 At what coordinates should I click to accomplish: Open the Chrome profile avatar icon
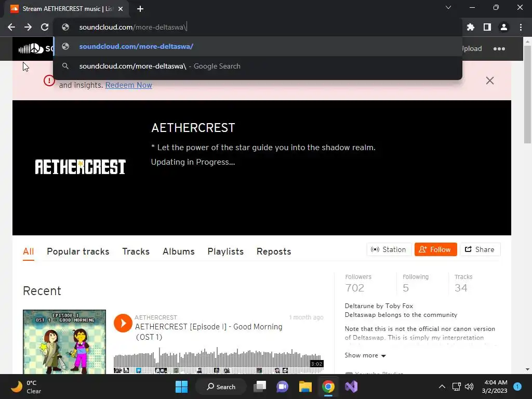coord(504,27)
